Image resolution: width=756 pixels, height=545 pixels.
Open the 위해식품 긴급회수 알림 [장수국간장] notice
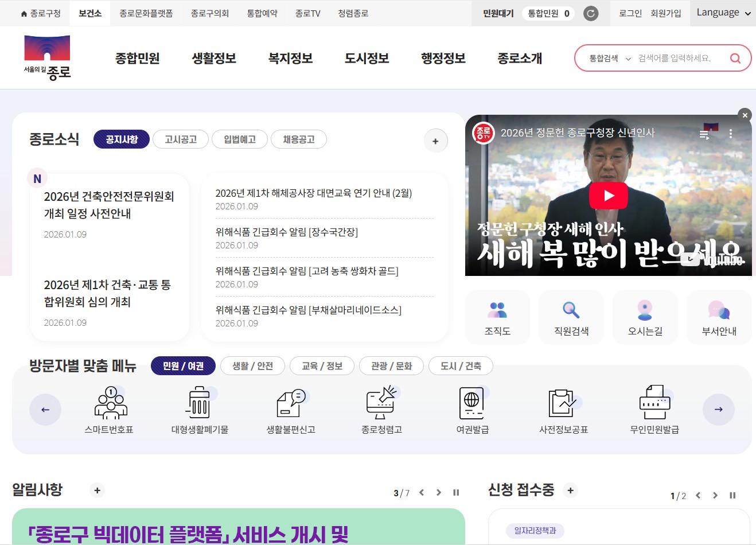tap(286, 232)
